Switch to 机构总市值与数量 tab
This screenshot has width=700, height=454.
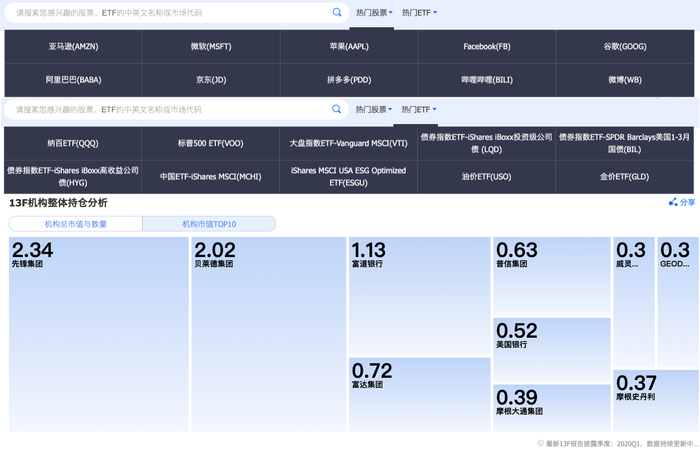(76, 224)
